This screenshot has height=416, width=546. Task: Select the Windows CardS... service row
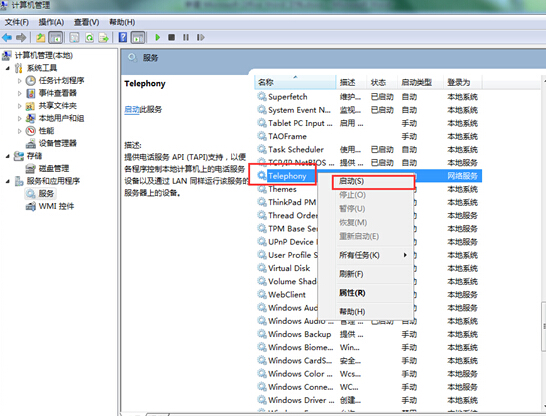coord(369,361)
